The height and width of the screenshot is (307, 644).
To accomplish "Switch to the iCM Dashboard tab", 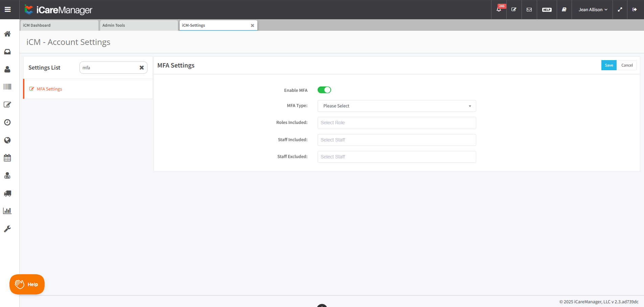I will click(60, 25).
